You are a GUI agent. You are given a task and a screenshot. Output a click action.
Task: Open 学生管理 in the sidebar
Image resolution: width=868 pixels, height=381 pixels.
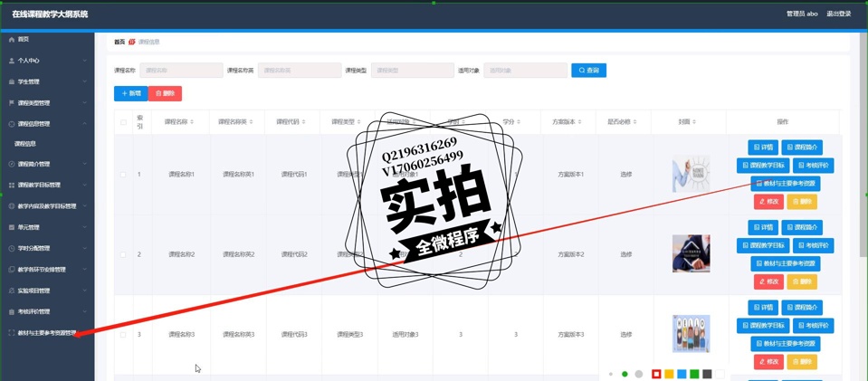[29, 82]
